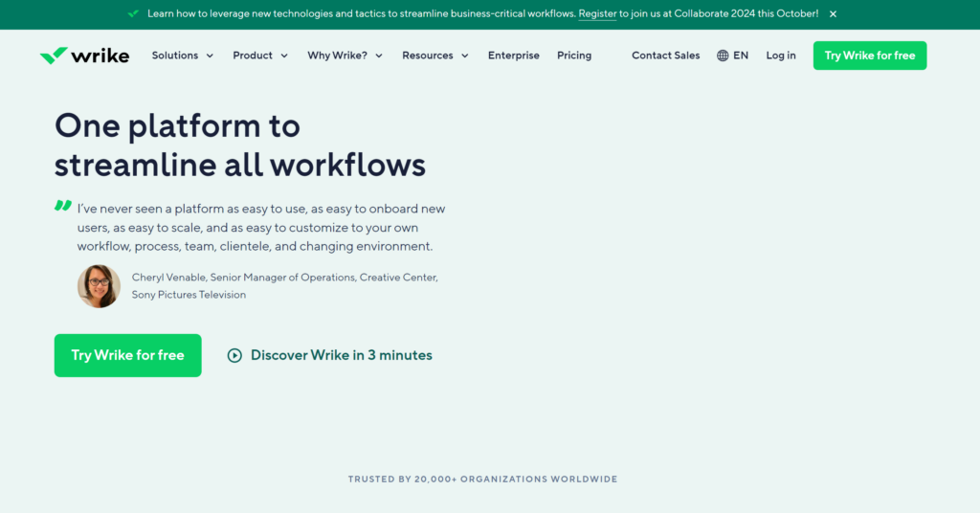Click the green checkmark icon in the banner
Image resolution: width=980 pixels, height=513 pixels.
tap(133, 14)
